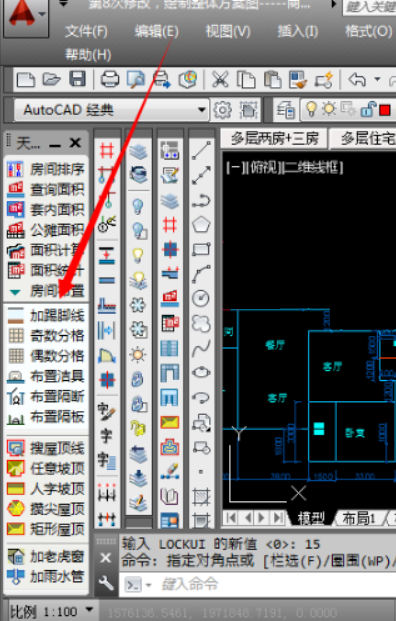Select 房间排序 in Tianzheng panel
Screen dimensions: 396x621
tap(46, 170)
